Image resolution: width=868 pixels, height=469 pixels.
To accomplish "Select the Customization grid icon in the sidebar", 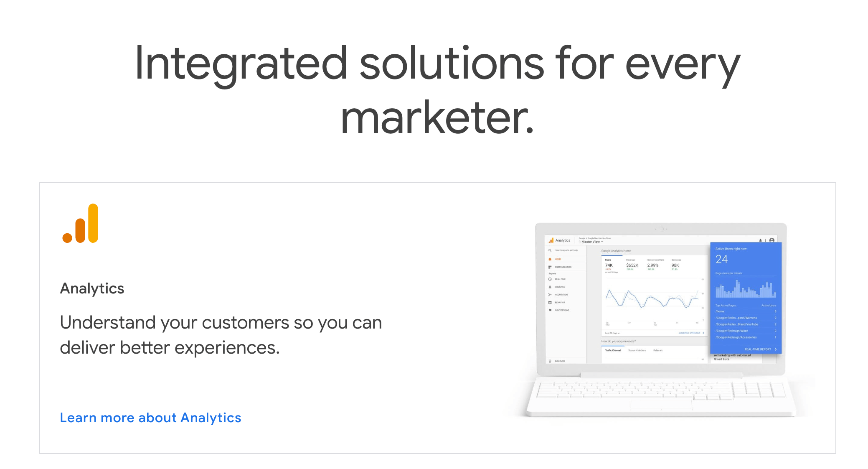I will [550, 267].
